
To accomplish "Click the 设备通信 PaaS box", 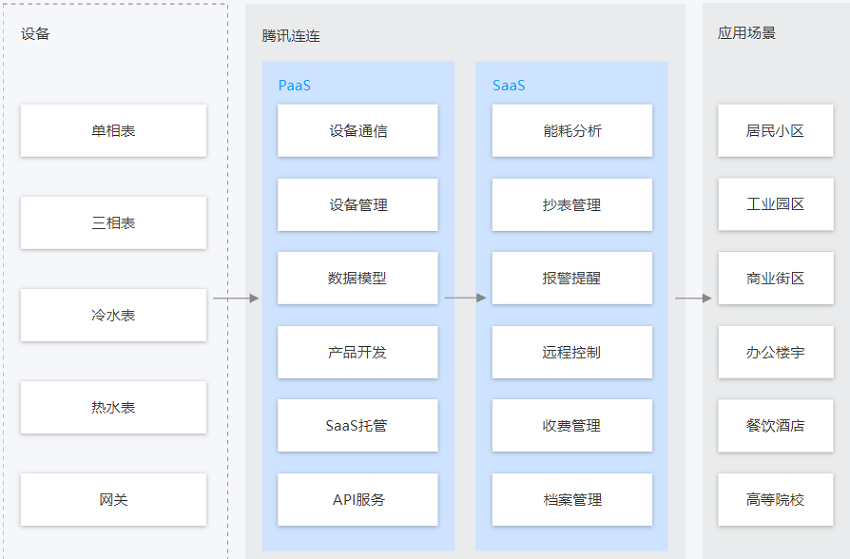I will [358, 131].
